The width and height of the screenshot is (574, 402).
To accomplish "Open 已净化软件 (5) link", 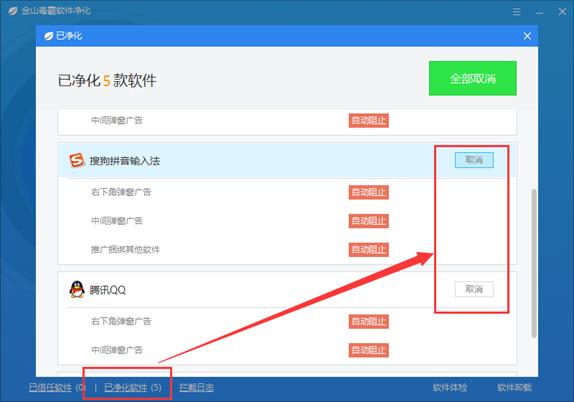I will (133, 387).
